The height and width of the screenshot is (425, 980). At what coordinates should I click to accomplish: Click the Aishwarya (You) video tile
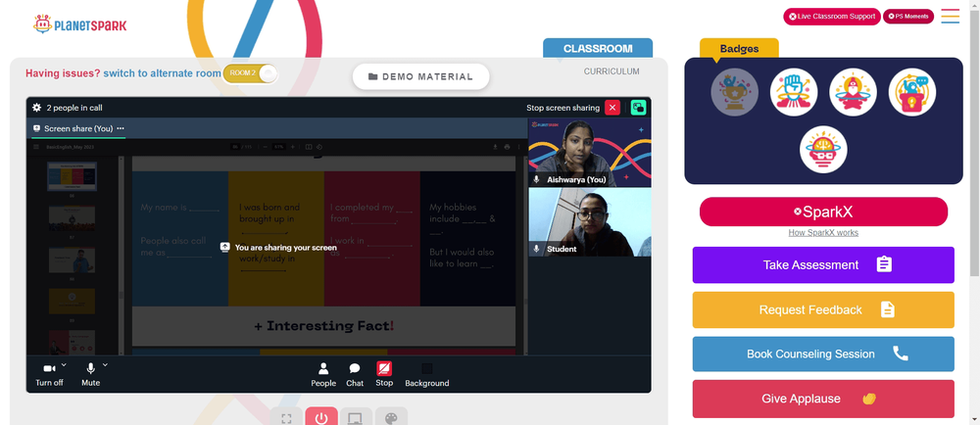pos(589,153)
